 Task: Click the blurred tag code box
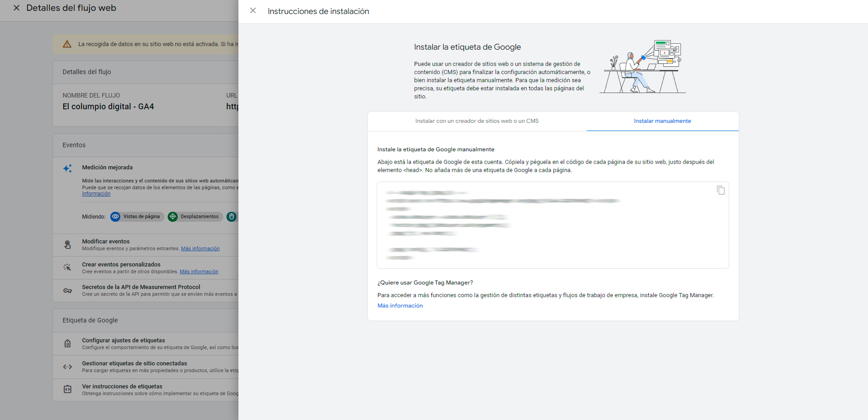point(553,225)
